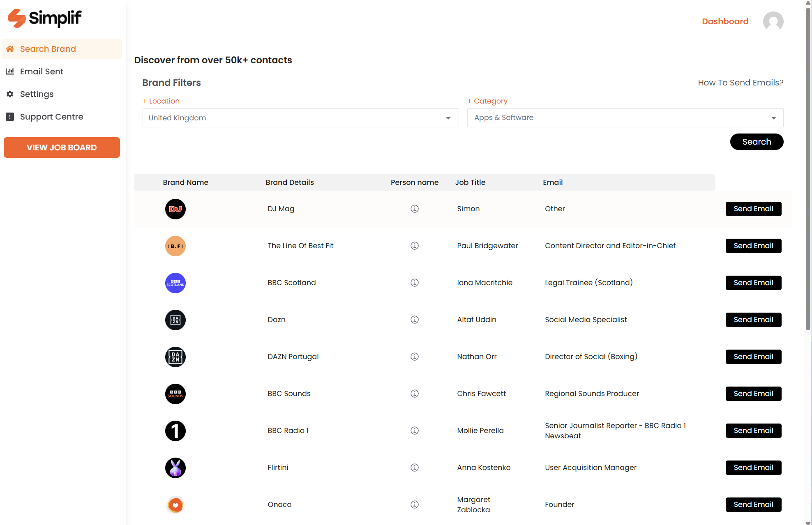
Task: Go to Settings in the sidebar
Action: point(37,94)
